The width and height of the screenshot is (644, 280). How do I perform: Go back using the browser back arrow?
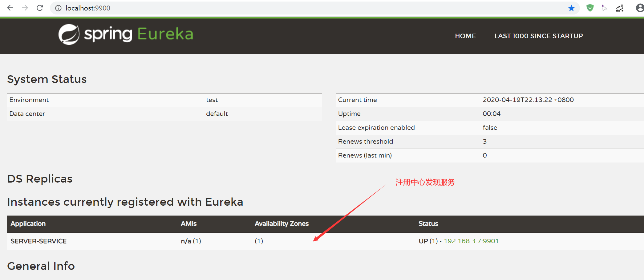pyautogui.click(x=10, y=8)
